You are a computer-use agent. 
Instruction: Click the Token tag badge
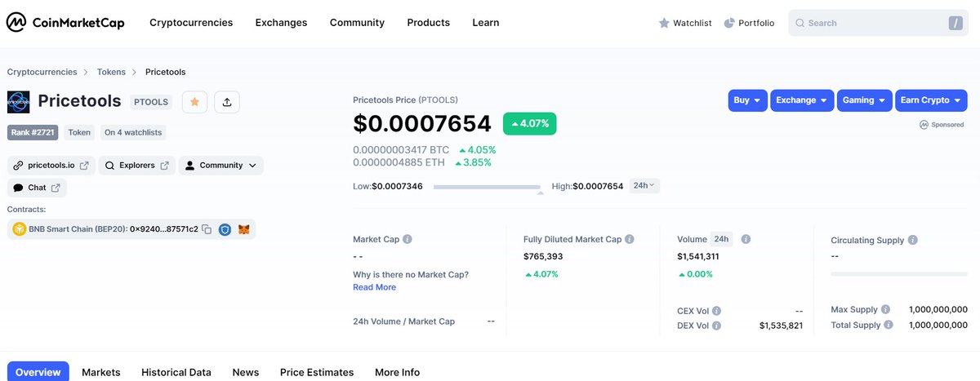coord(79,132)
